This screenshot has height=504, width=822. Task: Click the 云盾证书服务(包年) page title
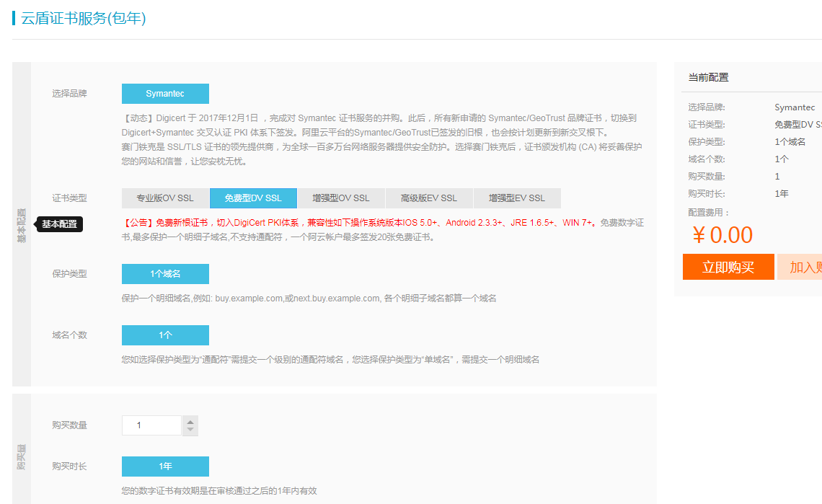click(84, 19)
